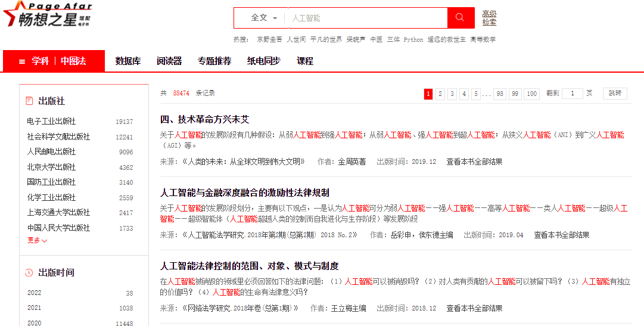
Task: Open the 数据库 menu tab
Action: pyautogui.click(x=128, y=61)
